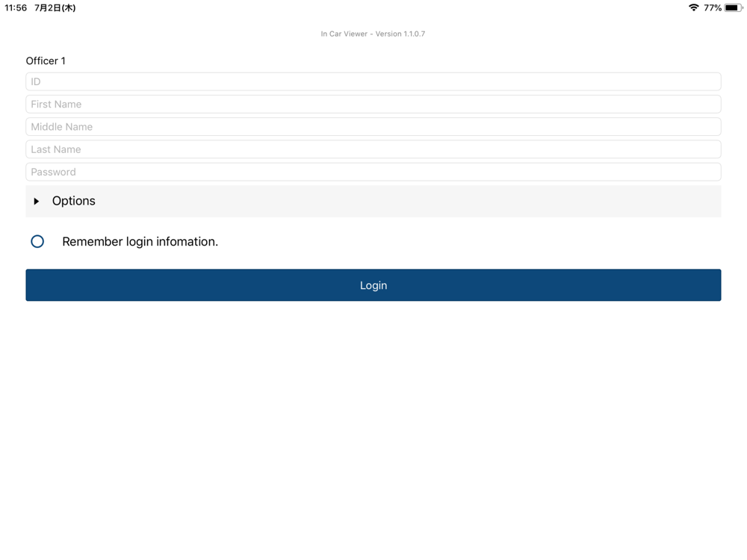Select the First Name field
Screen dimensions: 747x560
pyautogui.click(x=373, y=105)
